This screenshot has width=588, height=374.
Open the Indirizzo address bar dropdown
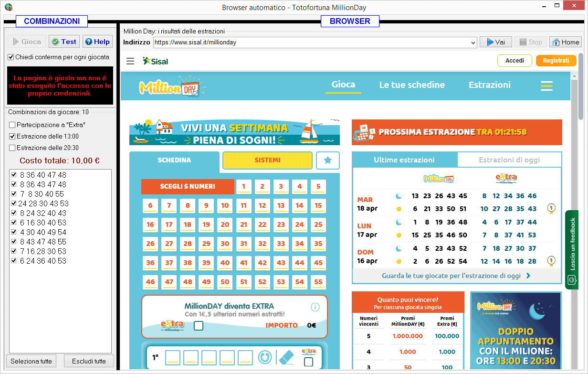(473, 42)
